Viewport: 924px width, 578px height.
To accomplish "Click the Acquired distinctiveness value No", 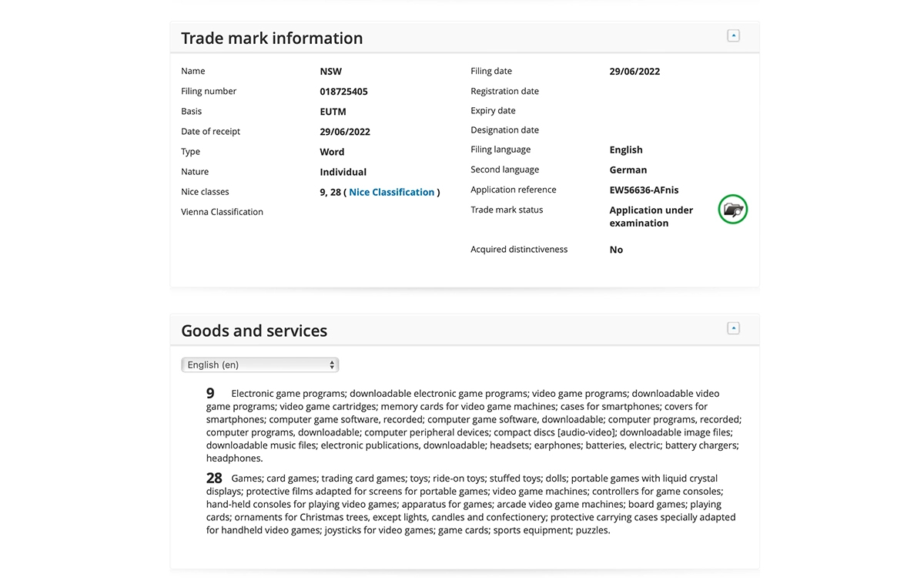I will point(616,250).
